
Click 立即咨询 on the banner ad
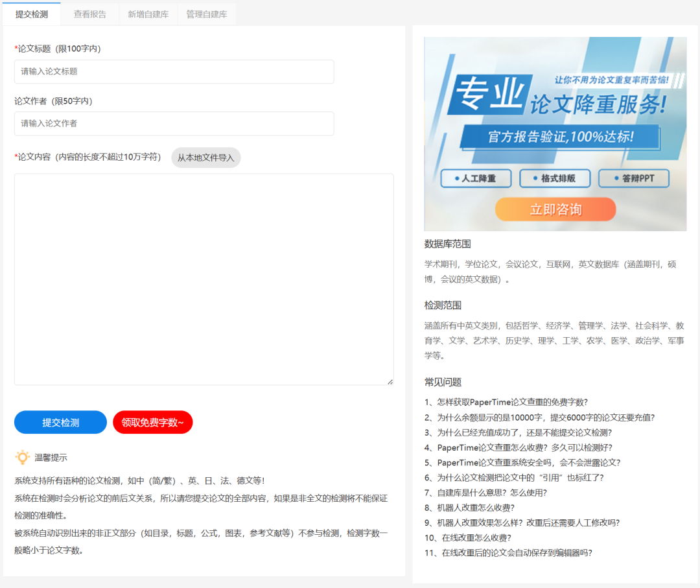tap(555, 209)
